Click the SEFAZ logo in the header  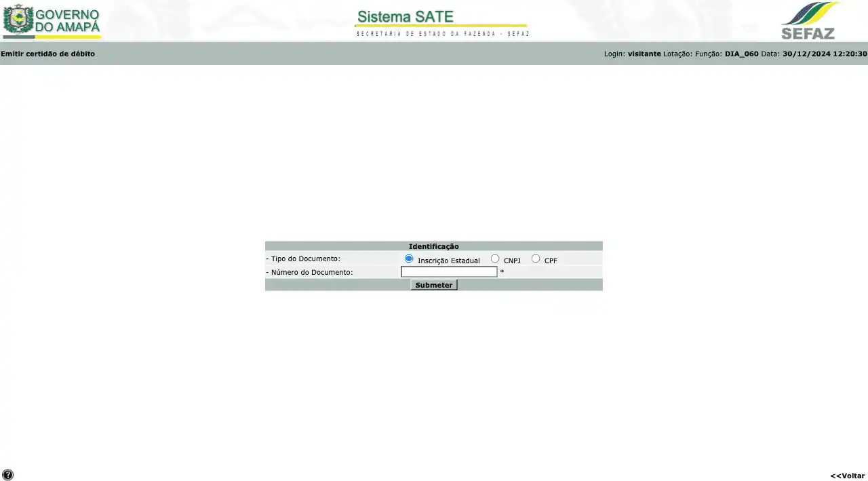coord(809,21)
